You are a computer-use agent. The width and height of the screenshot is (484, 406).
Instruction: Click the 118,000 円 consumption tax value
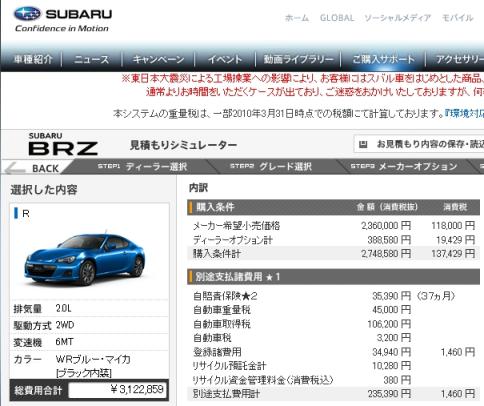pyautogui.click(x=453, y=226)
